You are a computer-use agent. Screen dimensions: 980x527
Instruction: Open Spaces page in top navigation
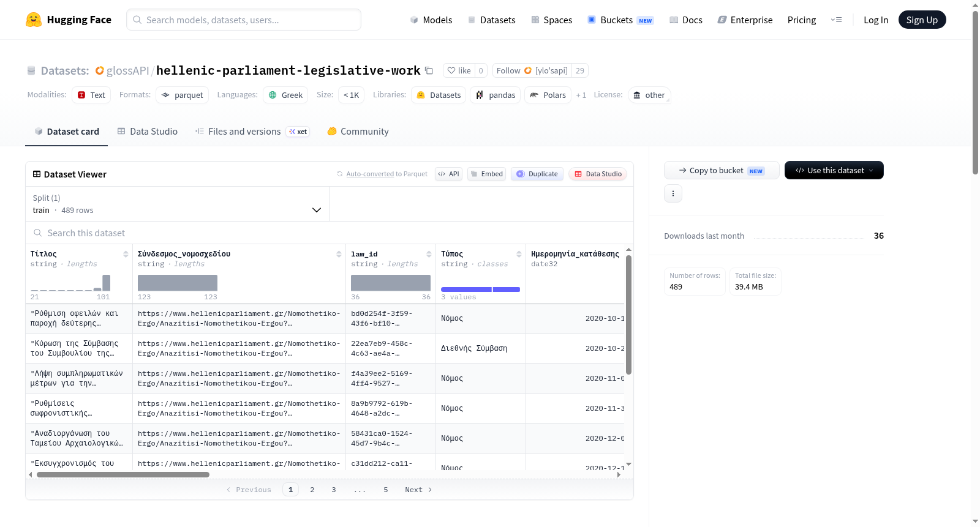coord(552,20)
